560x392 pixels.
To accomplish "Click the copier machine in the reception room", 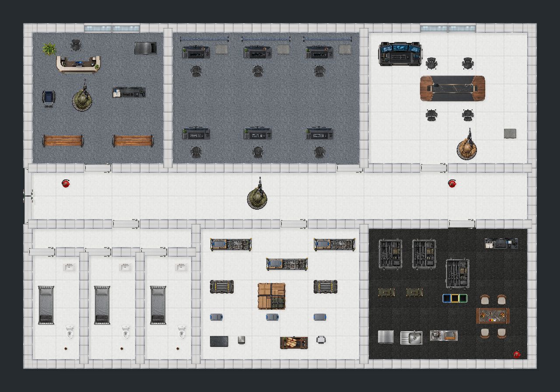I will (145, 48).
